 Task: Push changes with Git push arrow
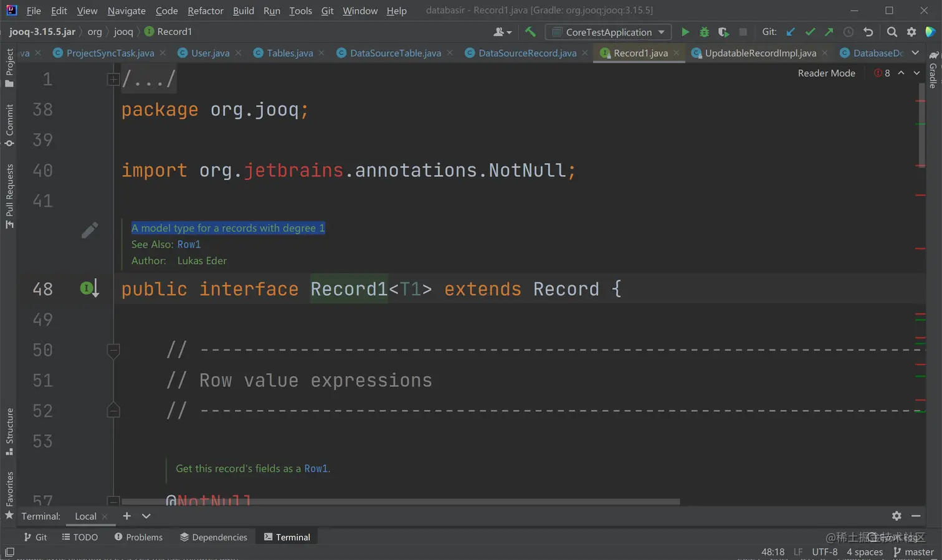tap(829, 32)
